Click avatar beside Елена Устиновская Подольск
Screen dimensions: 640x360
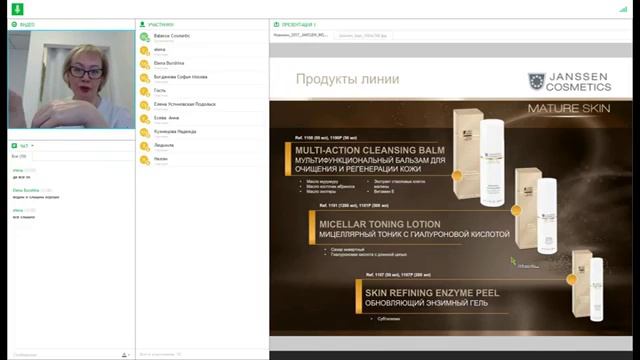tap(144, 105)
